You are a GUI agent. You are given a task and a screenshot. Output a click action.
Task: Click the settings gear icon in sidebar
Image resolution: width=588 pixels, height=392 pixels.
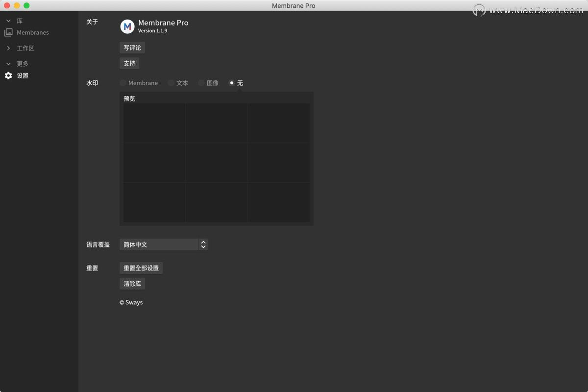point(8,75)
